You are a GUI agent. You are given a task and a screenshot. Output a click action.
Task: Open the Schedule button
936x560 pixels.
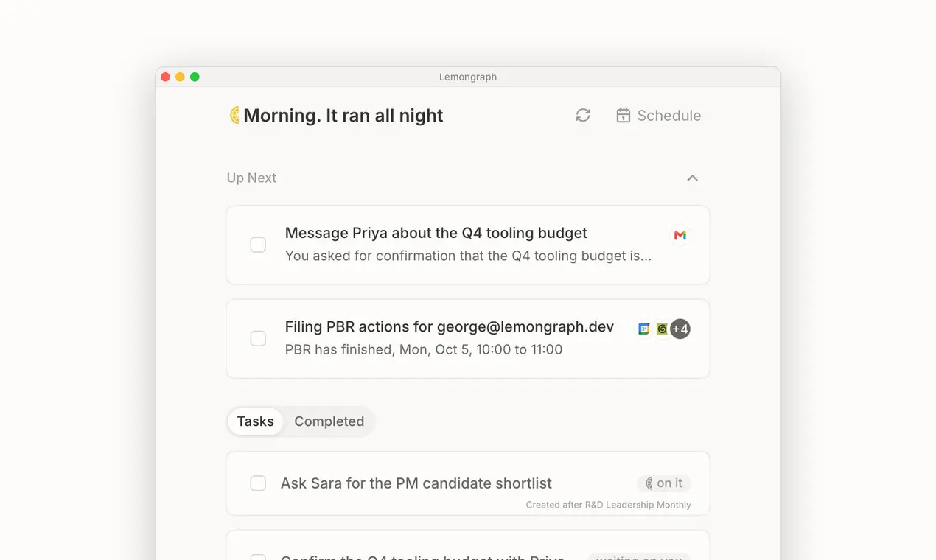[658, 116]
